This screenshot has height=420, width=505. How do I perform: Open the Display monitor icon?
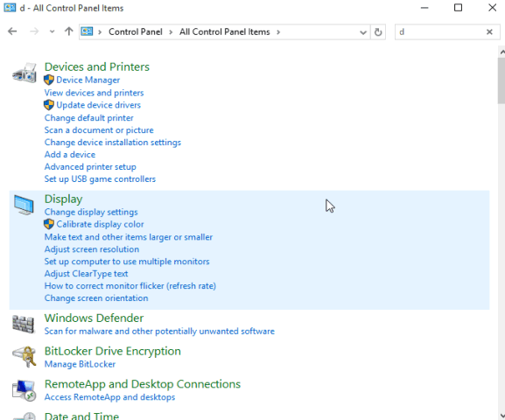pos(24,205)
